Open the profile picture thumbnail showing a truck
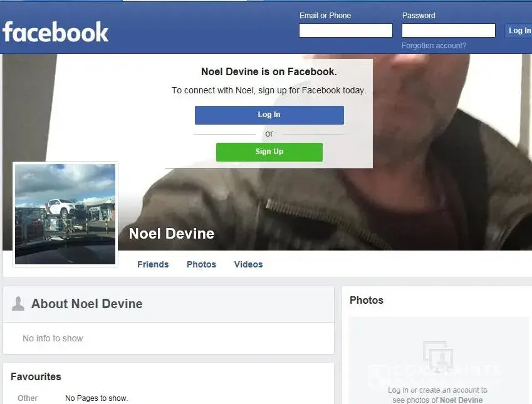The image size is (532, 404). [65, 214]
